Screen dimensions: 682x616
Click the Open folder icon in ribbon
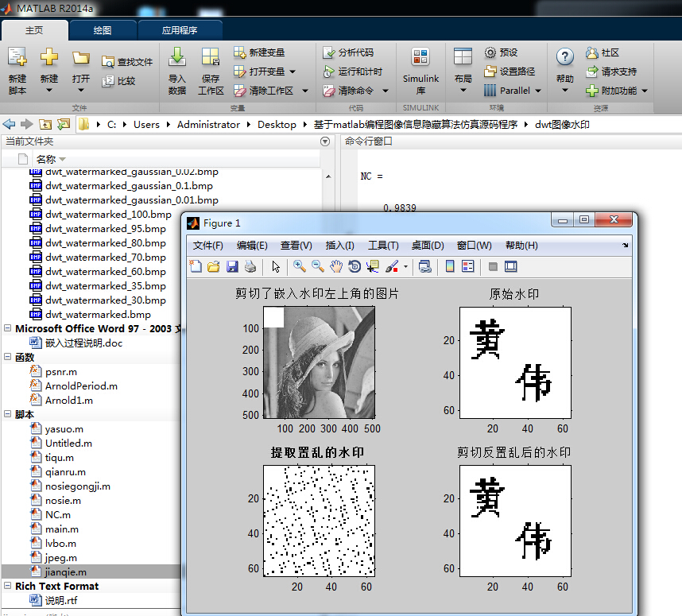(x=81, y=58)
